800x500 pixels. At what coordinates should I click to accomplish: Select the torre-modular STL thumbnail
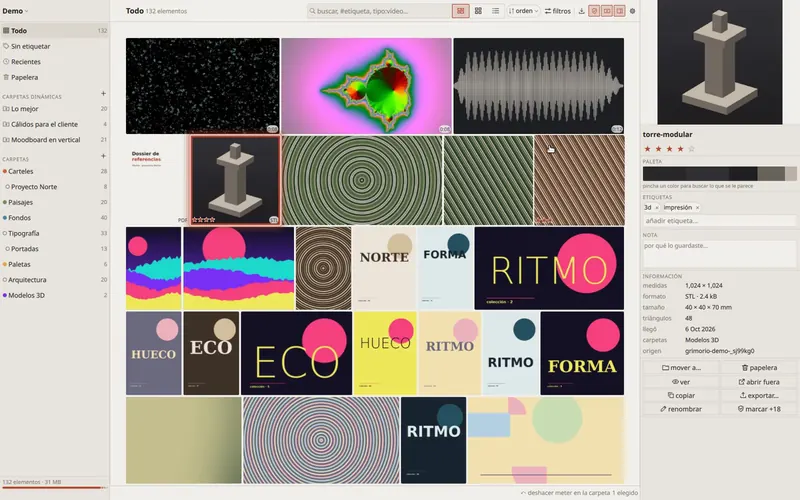pos(235,180)
